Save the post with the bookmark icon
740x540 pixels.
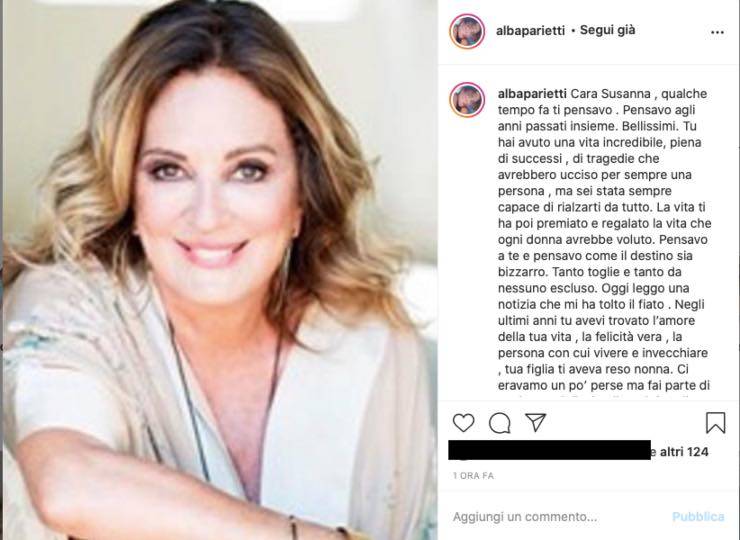point(715,422)
